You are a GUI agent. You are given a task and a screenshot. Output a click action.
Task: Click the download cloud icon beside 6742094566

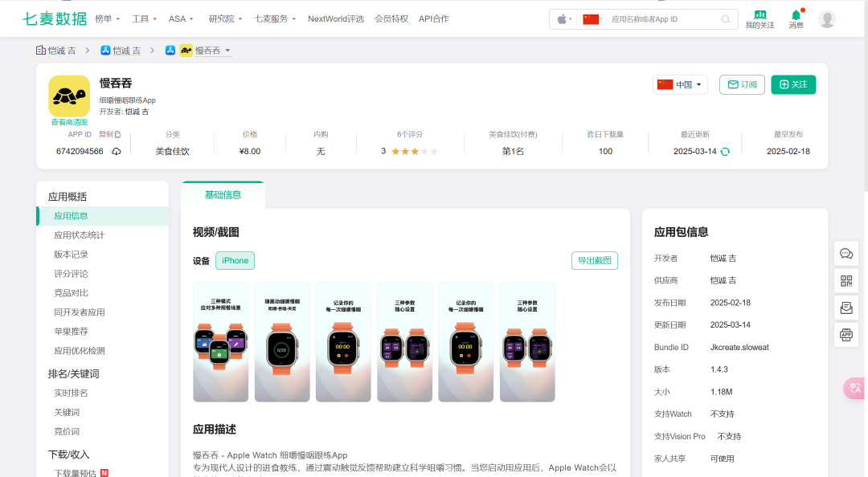click(x=117, y=152)
